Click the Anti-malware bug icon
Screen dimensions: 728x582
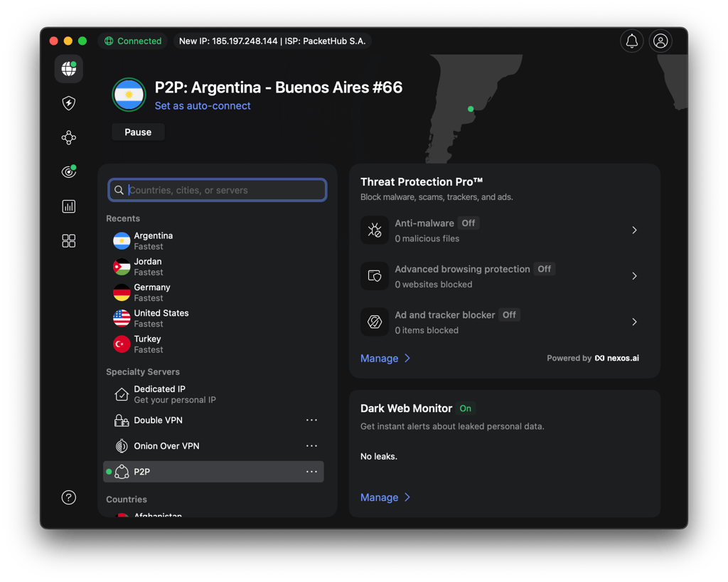tap(375, 230)
